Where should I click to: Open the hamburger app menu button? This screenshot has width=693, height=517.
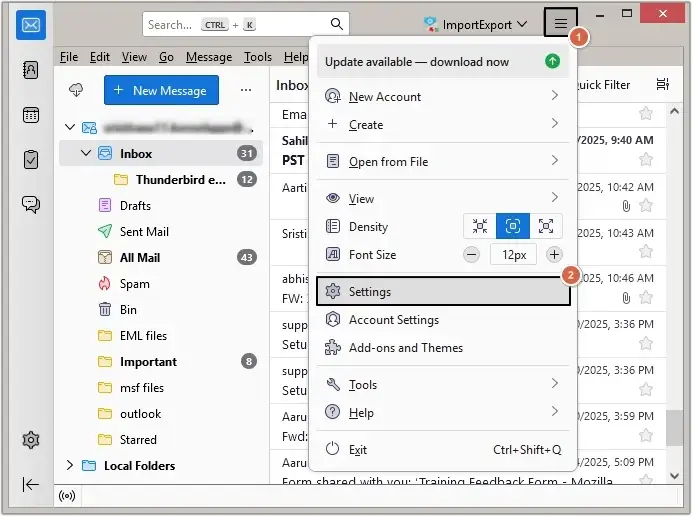[x=560, y=23]
